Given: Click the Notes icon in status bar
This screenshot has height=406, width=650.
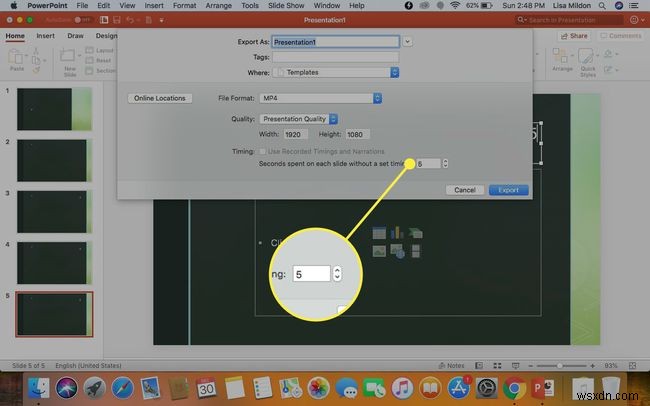Looking at the screenshot, I should coord(442,366).
